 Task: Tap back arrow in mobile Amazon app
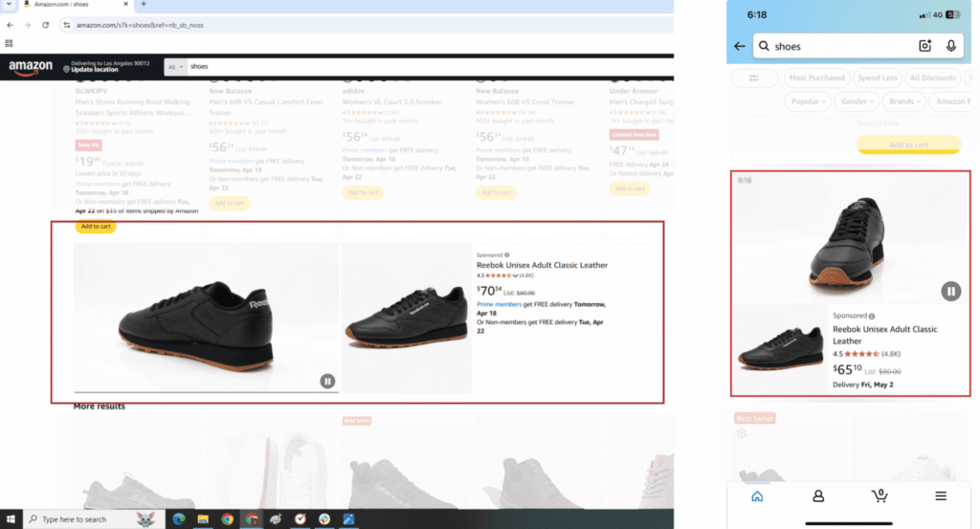click(740, 46)
